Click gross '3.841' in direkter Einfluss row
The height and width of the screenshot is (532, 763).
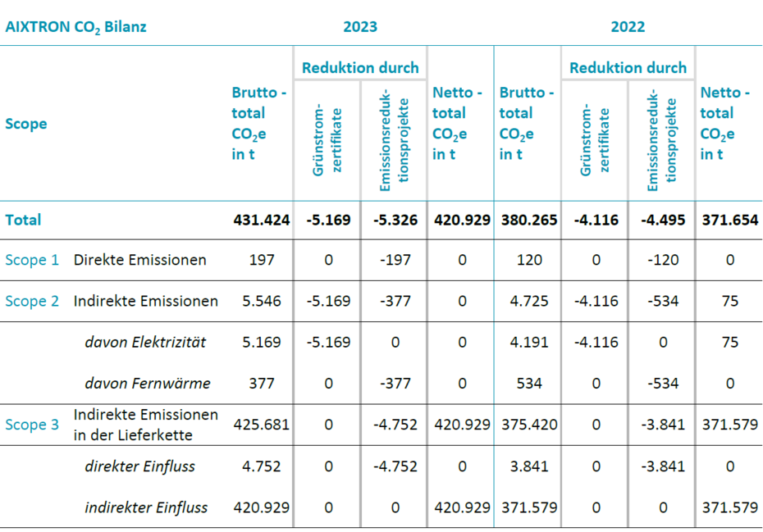point(529,466)
